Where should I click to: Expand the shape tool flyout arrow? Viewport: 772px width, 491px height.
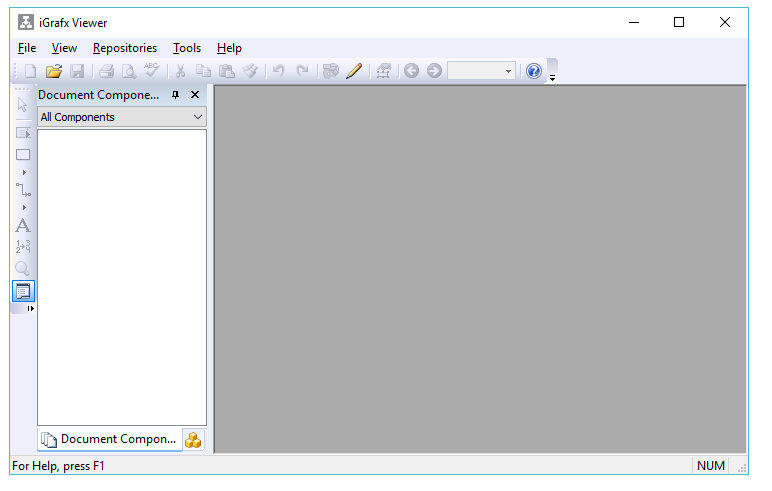24,173
